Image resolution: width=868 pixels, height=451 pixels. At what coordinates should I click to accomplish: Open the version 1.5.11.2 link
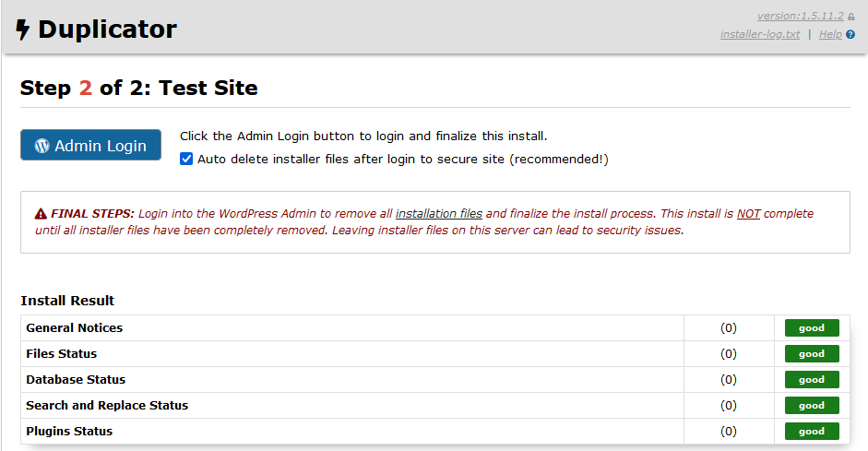click(800, 17)
